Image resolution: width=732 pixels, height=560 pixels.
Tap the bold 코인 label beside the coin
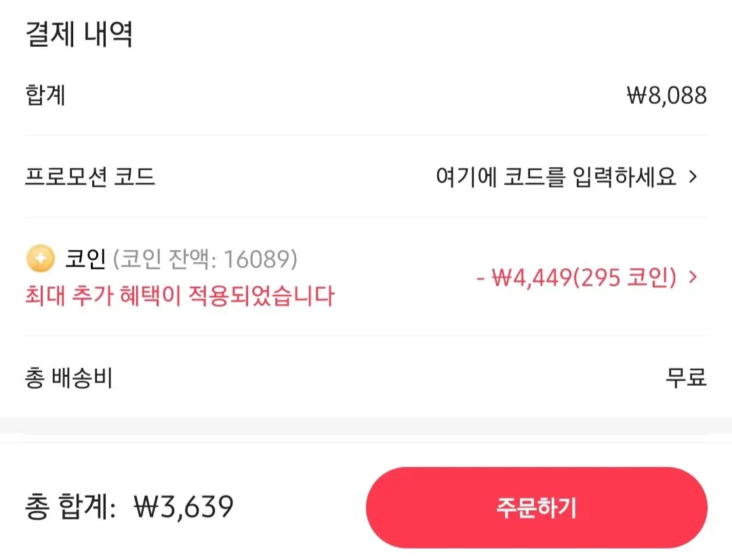[x=85, y=258]
